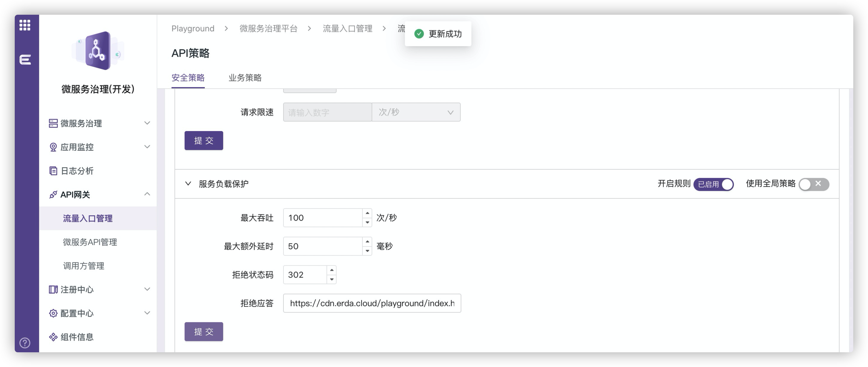The height and width of the screenshot is (367, 868).
Task: Open 注册中心 from the sidebar
Action: click(x=77, y=290)
